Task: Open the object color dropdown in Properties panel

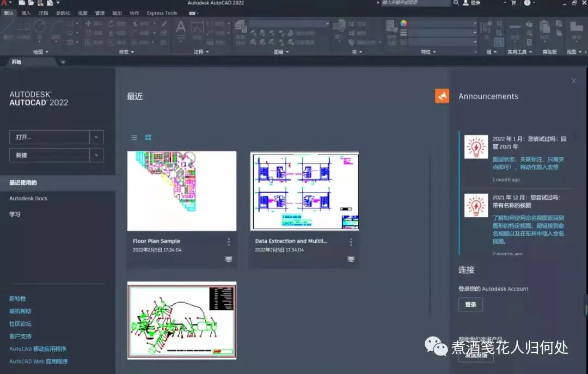Action: tap(443, 23)
